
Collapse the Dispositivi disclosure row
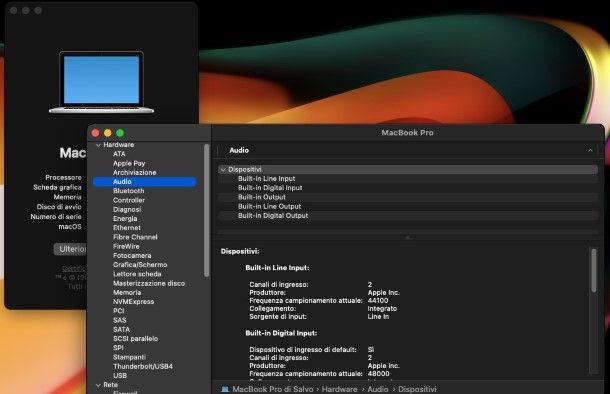pyautogui.click(x=223, y=170)
